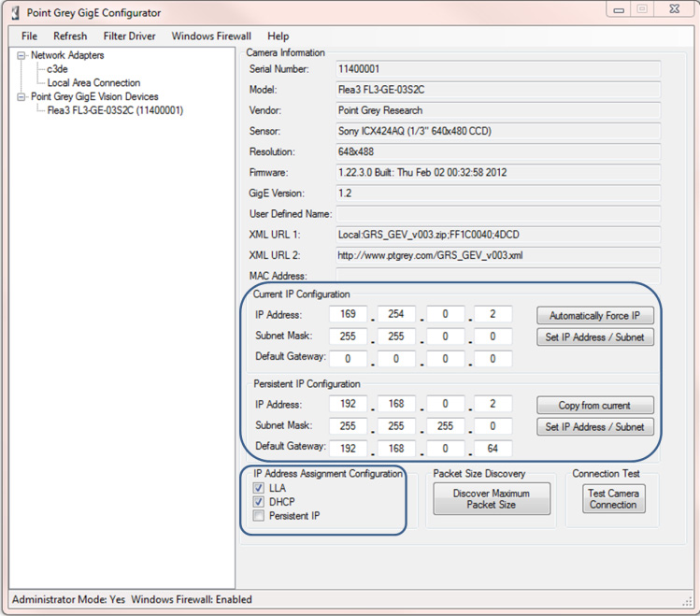
Task: Click the GigE Version field 1.2
Action: [x=498, y=193]
